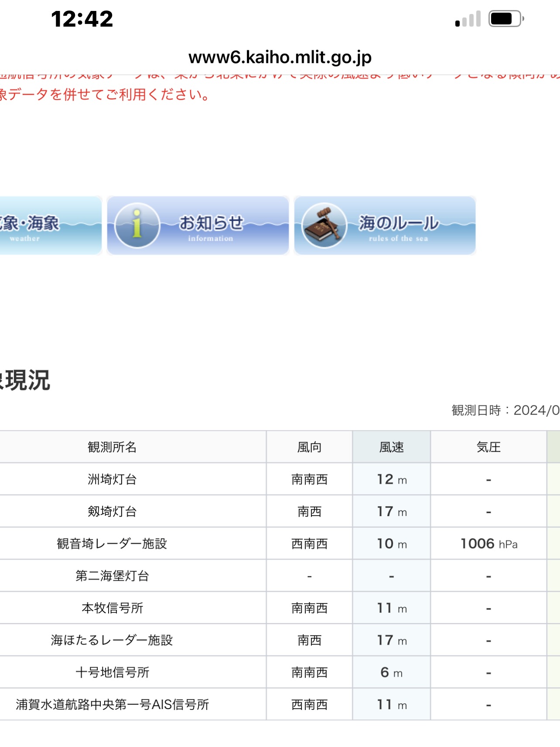This screenshot has height=747, width=560.
Task: Click the 17 m wind speed for 剱埼灯台
Action: [392, 511]
